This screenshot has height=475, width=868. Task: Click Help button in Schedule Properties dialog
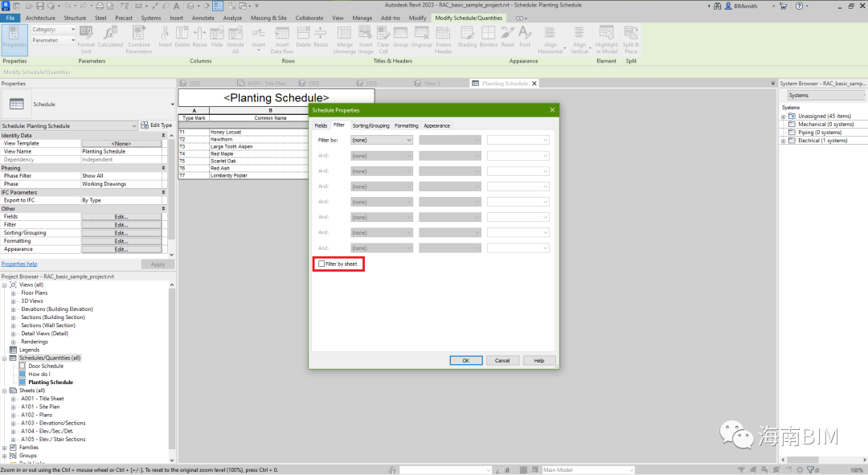(539, 360)
